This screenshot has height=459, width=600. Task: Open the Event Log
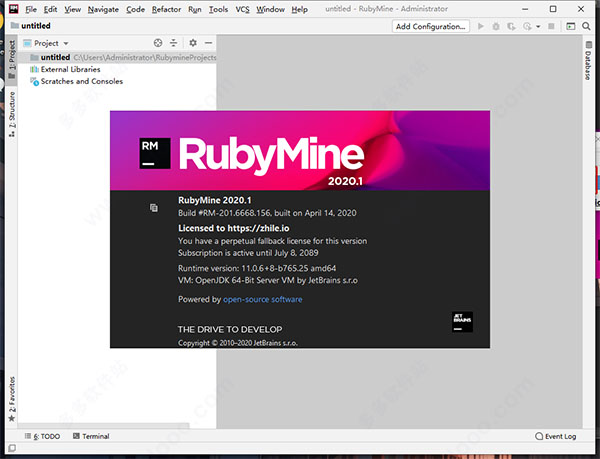coord(556,436)
